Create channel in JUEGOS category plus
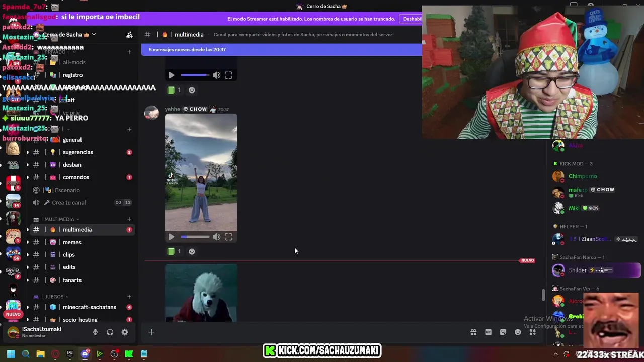Image resolution: width=644 pixels, height=362 pixels. coord(129,297)
